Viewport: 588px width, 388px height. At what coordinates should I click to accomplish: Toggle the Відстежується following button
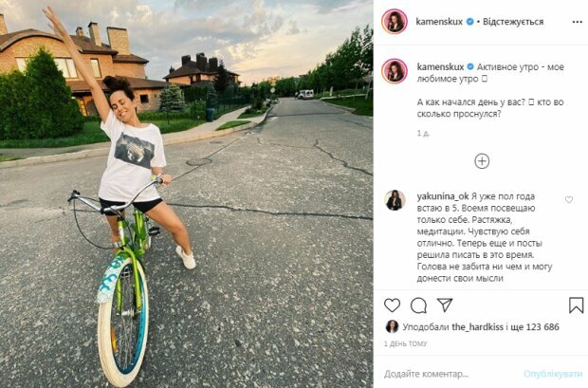tap(513, 22)
